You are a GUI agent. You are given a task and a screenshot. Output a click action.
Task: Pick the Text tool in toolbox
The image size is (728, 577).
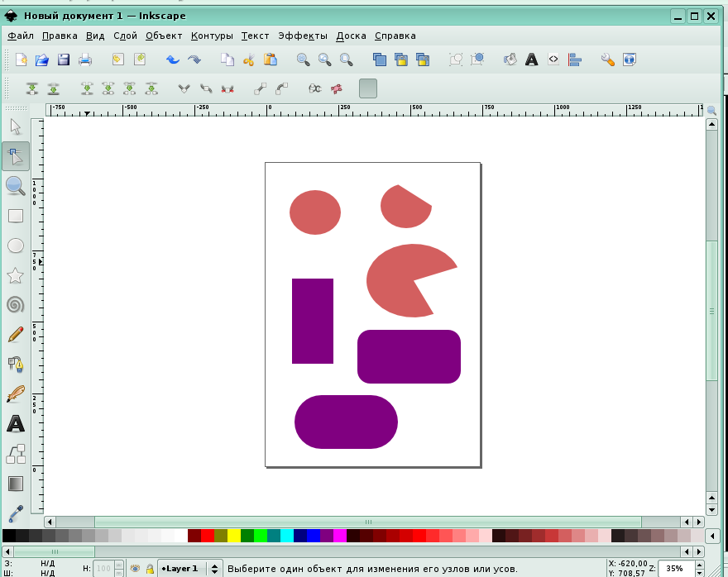[15, 424]
